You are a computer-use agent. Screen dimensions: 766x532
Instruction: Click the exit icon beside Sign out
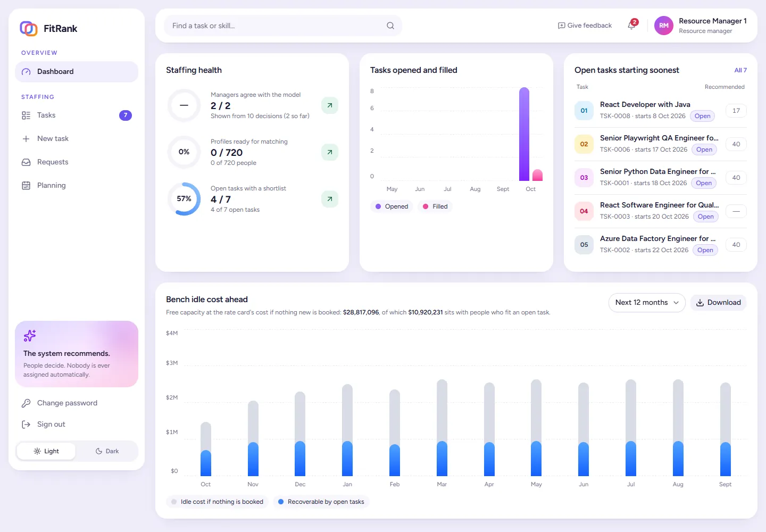[x=26, y=425]
